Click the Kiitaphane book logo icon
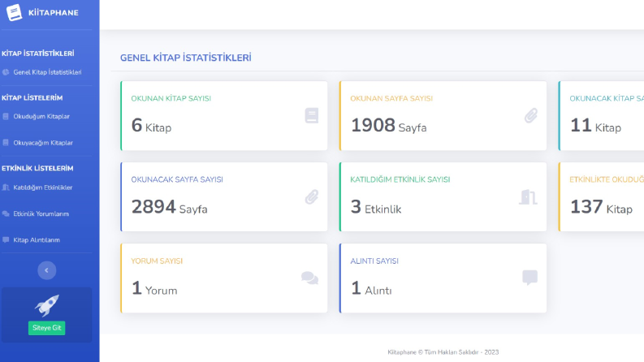644x362 pixels. click(x=14, y=12)
